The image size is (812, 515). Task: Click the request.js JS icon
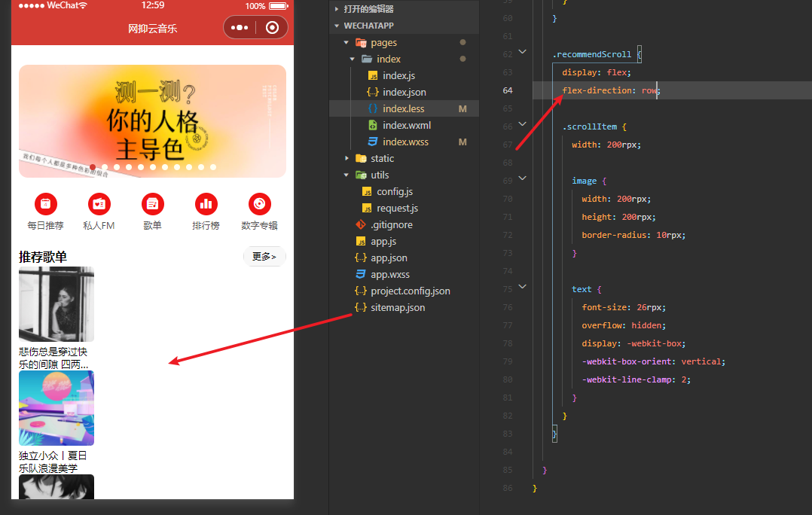367,208
